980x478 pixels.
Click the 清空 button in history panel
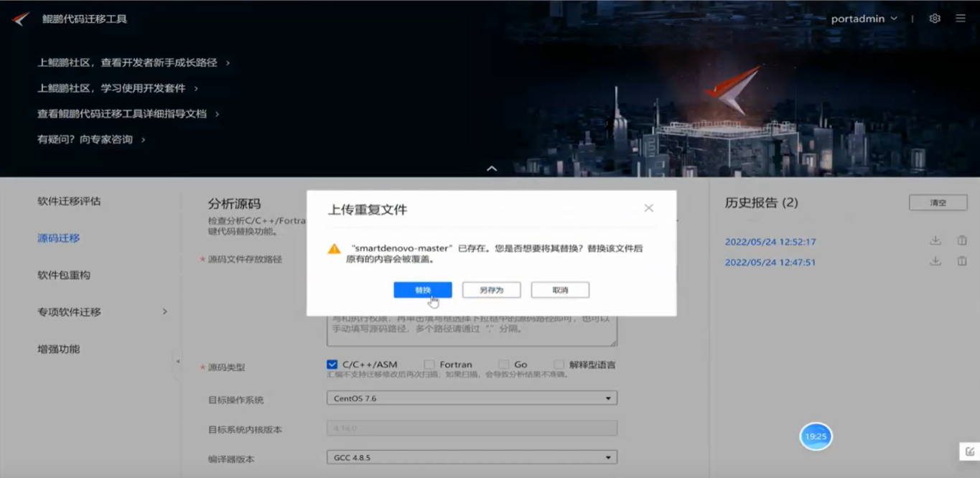coord(938,203)
